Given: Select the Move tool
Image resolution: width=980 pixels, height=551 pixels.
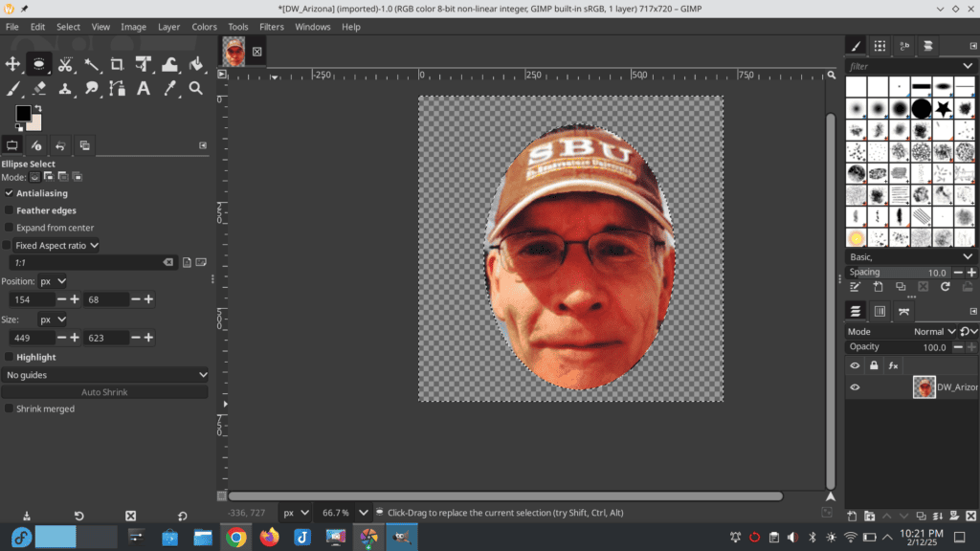Looking at the screenshot, I should pyautogui.click(x=13, y=63).
